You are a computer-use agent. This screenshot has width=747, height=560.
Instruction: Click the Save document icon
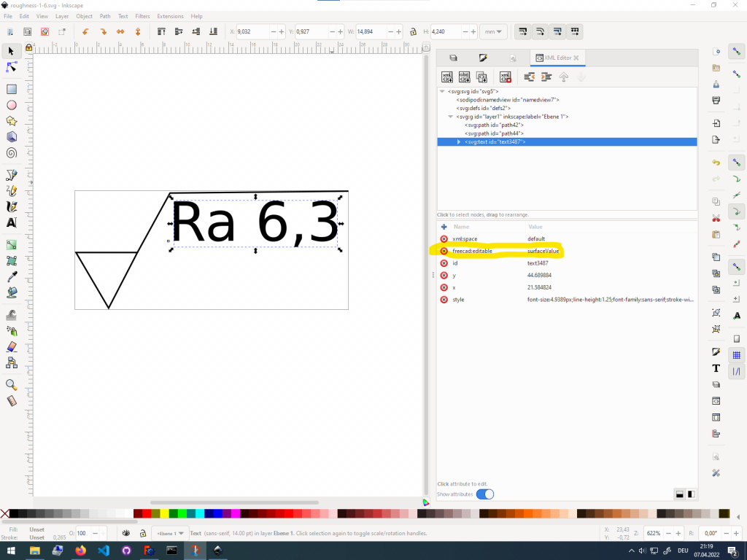(716, 84)
